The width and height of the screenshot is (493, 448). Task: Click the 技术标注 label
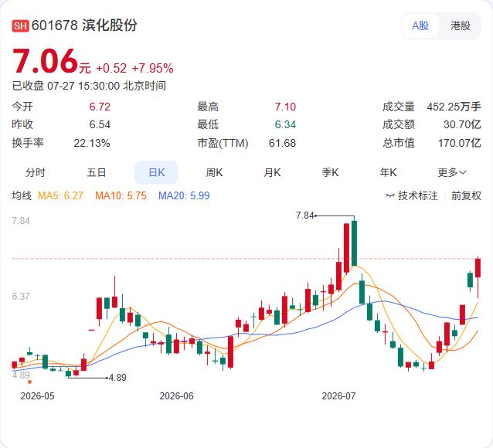point(418,196)
